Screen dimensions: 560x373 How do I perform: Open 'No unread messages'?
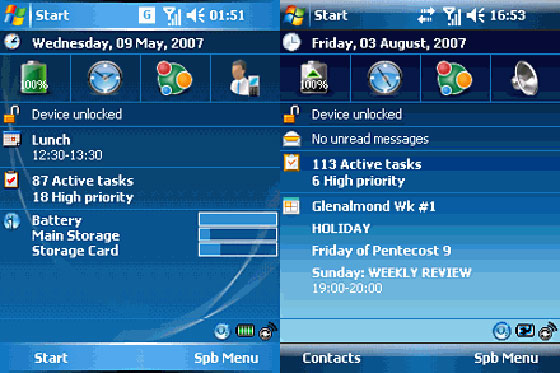(370, 139)
